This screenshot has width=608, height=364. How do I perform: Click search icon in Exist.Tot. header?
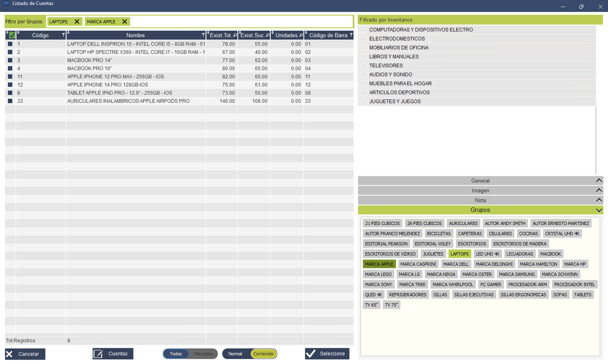(x=235, y=35)
